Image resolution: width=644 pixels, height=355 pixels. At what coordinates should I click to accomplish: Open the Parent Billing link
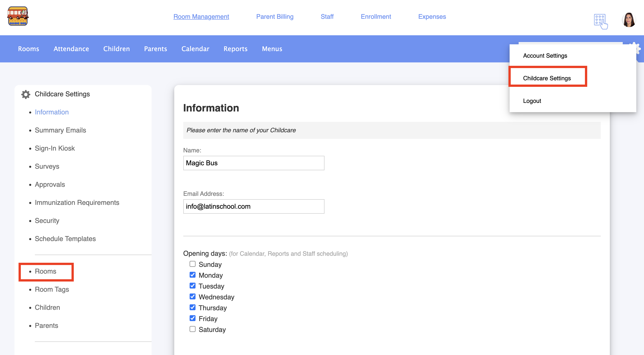click(274, 17)
